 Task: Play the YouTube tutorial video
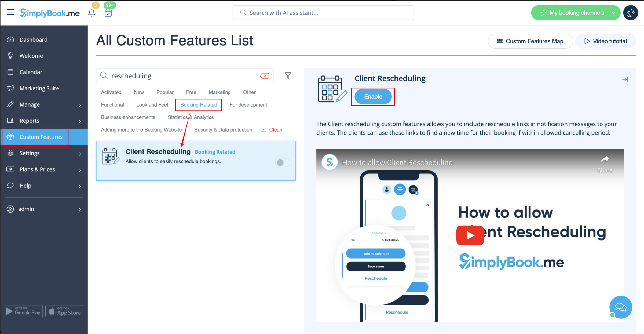coord(470,235)
